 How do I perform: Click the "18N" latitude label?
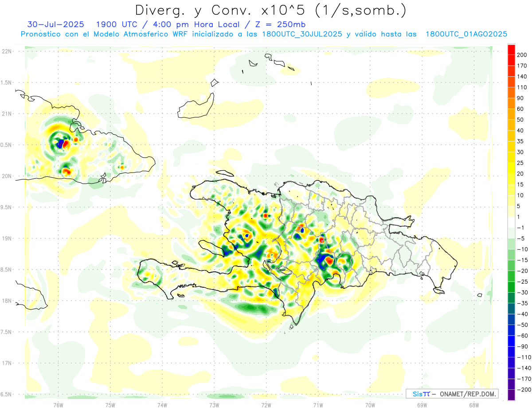click(6, 301)
